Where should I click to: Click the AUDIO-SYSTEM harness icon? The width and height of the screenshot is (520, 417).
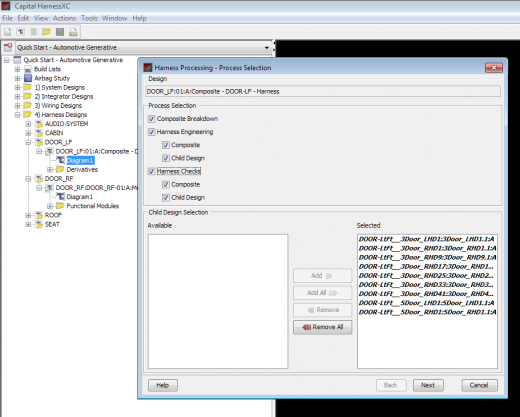pyautogui.click(x=39, y=124)
